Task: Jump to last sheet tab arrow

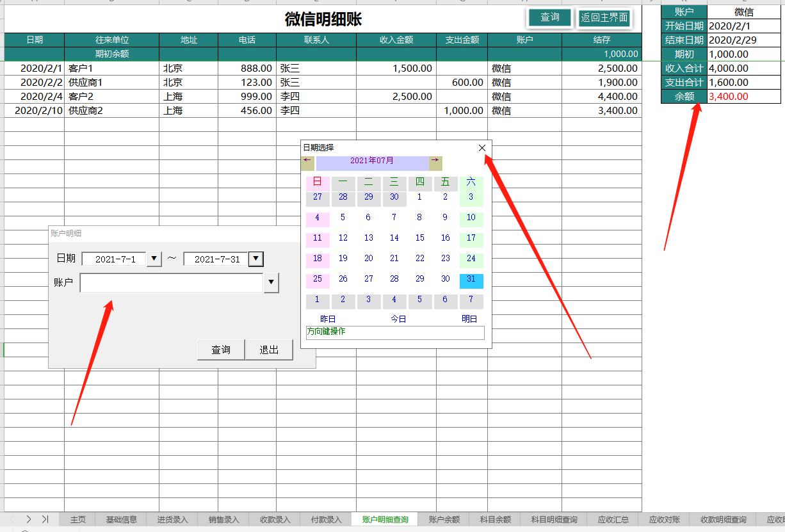Action: 45,519
